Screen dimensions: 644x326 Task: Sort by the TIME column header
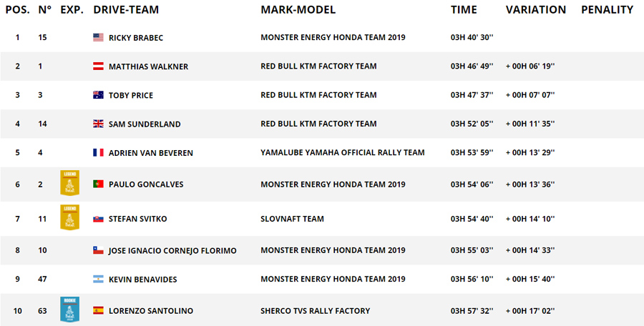point(464,10)
